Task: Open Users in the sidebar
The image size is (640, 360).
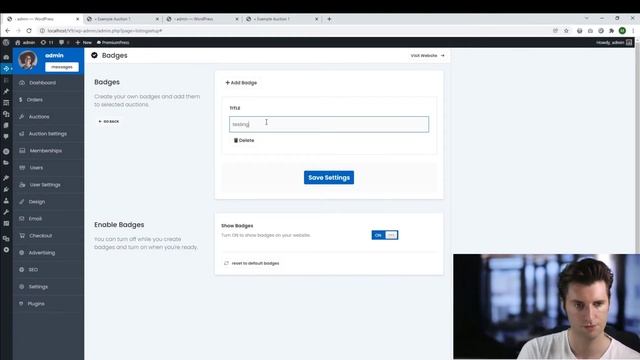Action: pos(48,168)
